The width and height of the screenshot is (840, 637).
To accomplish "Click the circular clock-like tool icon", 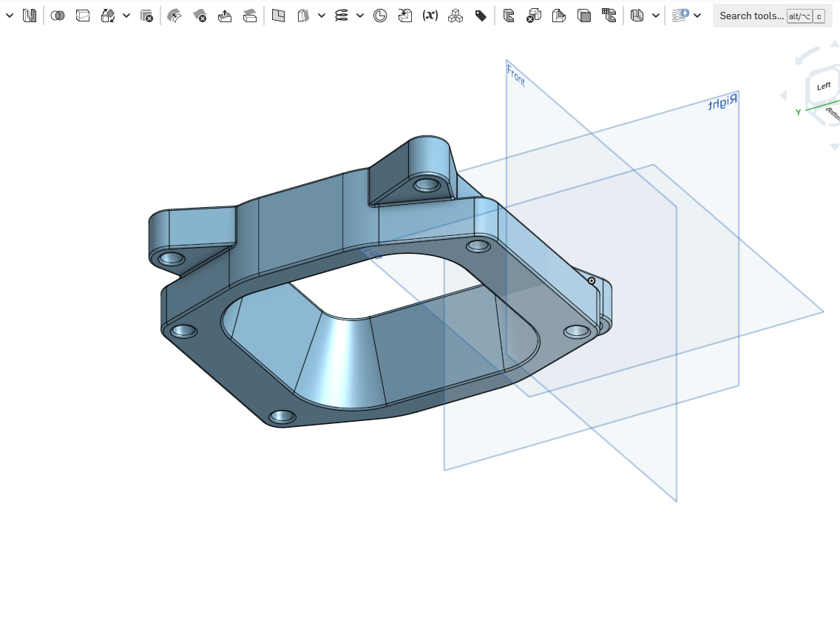I will pos(380,16).
